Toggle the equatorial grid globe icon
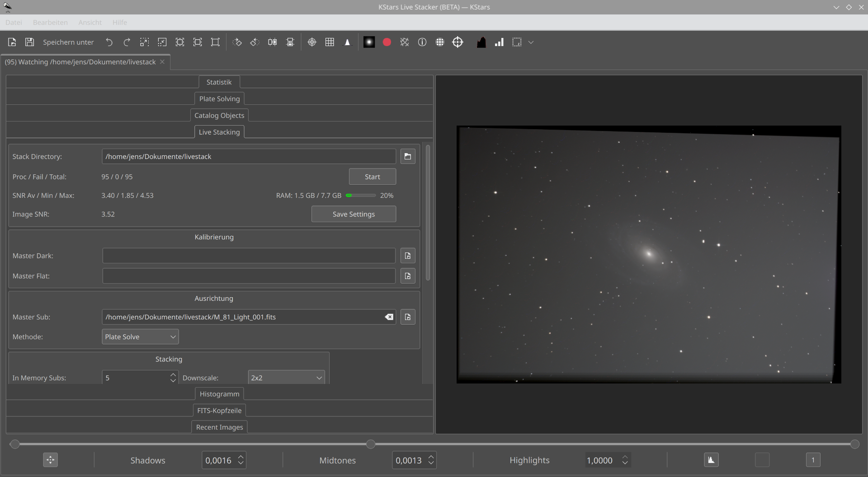This screenshot has height=477, width=868. [440, 42]
